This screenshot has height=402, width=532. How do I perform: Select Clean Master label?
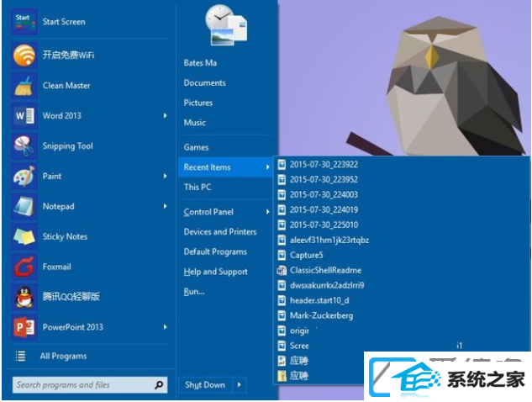point(66,86)
